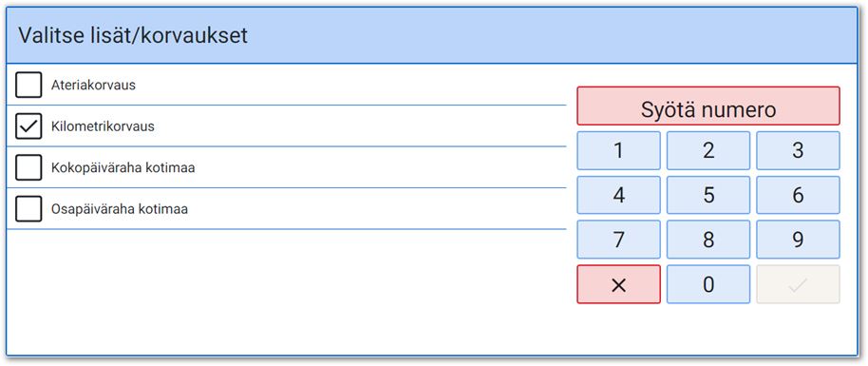Viewport: 868px width, 366px height.
Task: Click the Valitse lisät/korvaukset header
Action: (x=133, y=35)
